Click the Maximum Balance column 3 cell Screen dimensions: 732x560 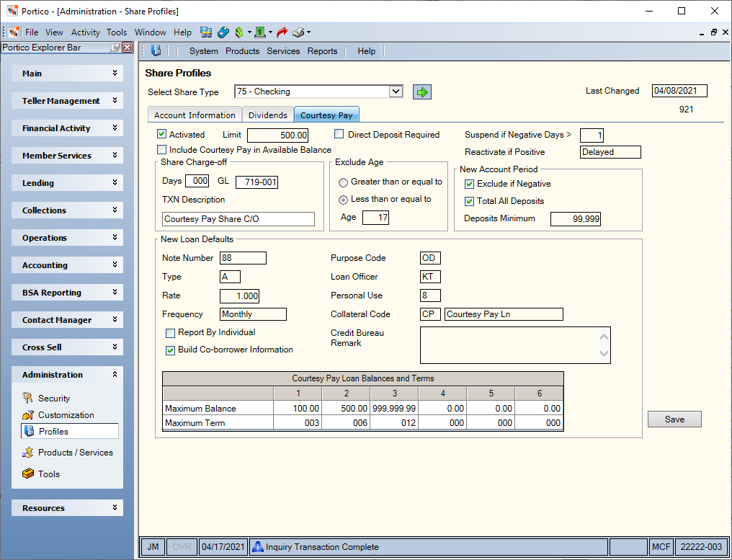pos(395,408)
